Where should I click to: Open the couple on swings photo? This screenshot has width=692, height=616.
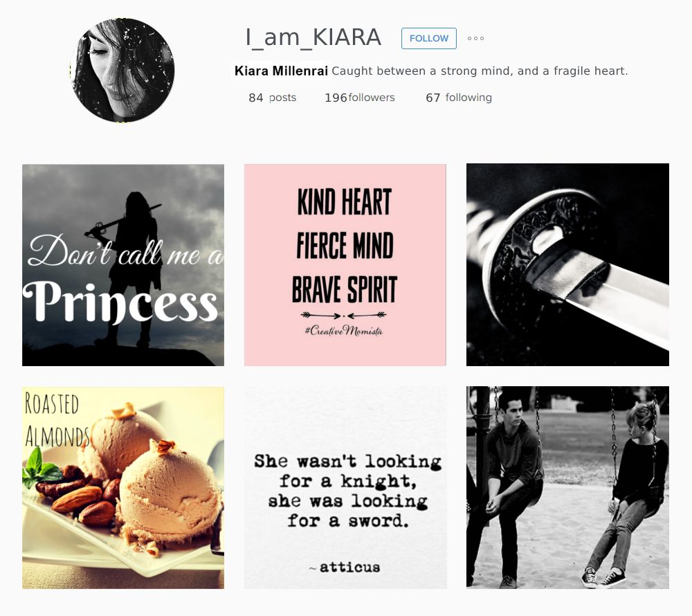[x=567, y=487]
